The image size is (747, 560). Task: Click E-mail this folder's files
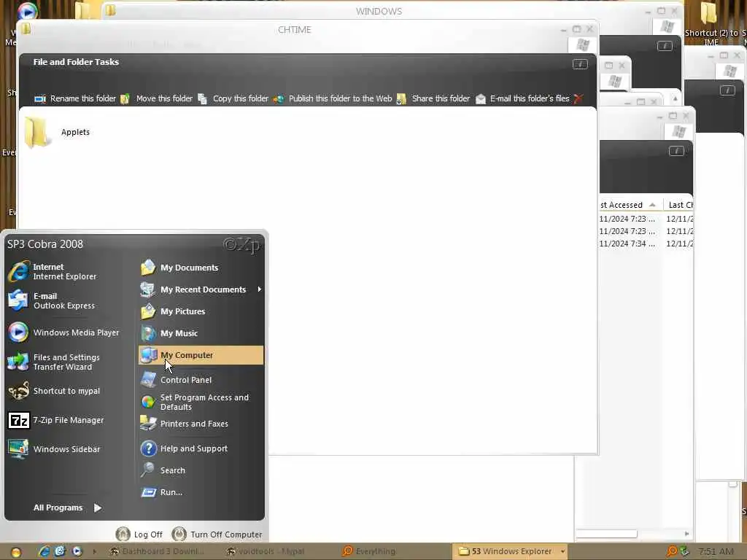click(x=522, y=98)
